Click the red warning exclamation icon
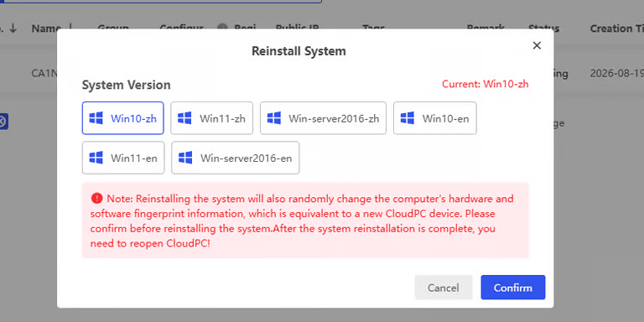644x322 pixels. (x=97, y=199)
